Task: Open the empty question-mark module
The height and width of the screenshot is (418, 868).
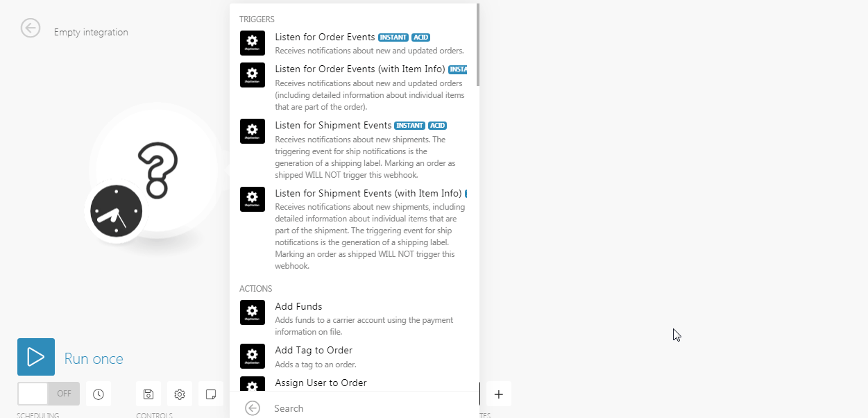Action: pyautogui.click(x=158, y=171)
